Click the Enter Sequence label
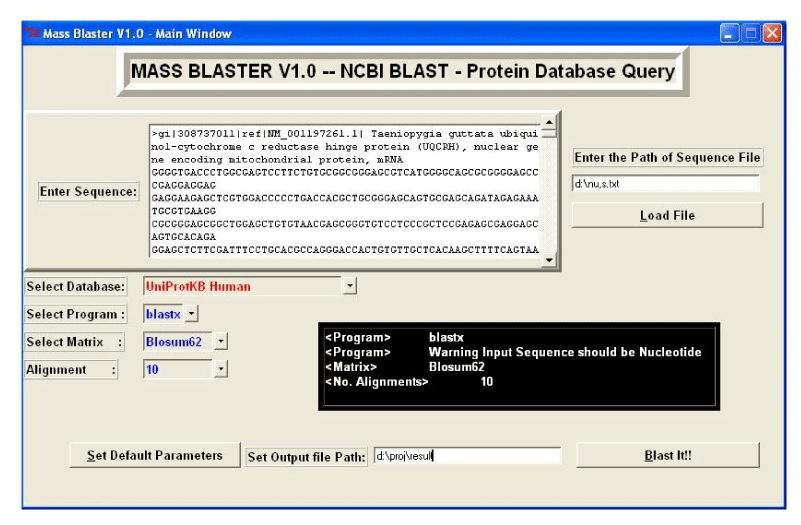Viewport: 801px width, 525px height. click(x=88, y=192)
